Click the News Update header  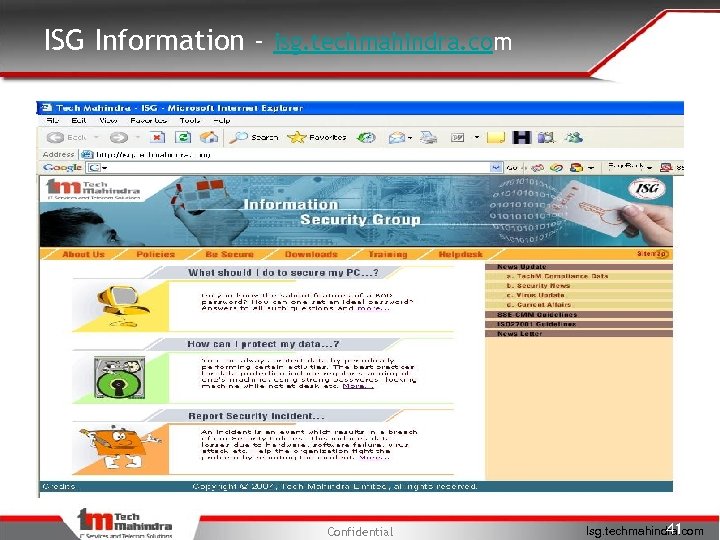[579, 267]
